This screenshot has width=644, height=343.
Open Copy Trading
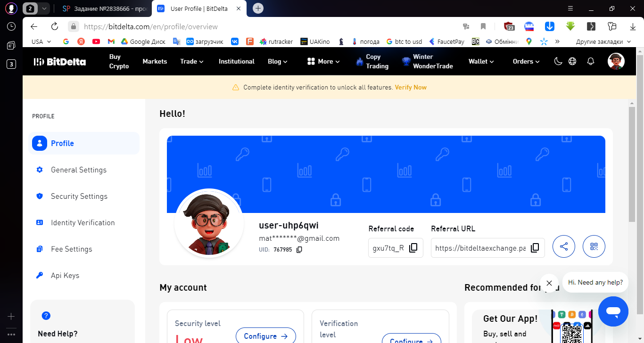(372, 61)
